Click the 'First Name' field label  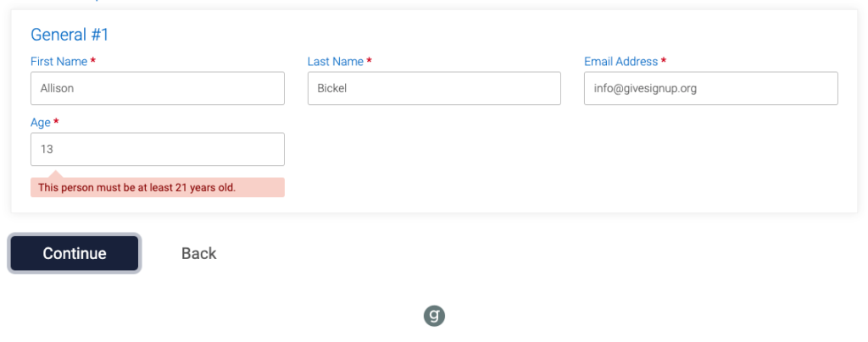[x=58, y=61]
